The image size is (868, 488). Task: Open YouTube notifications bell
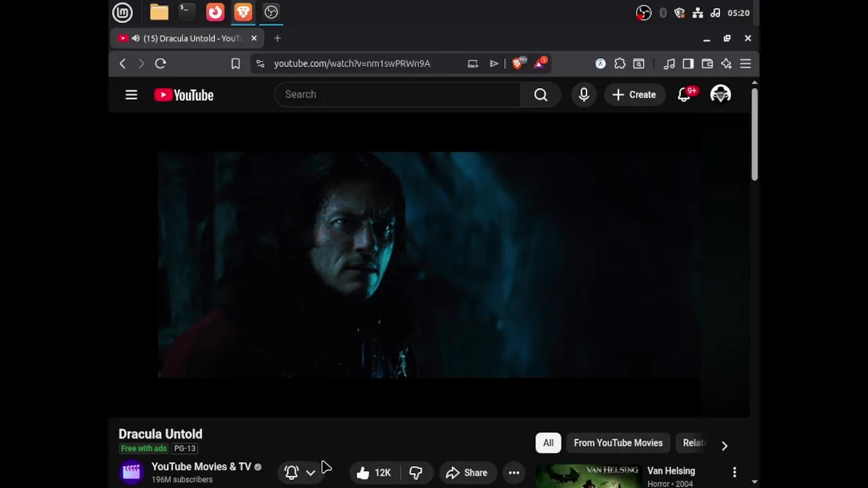pyautogui.click(x=685, y=95)
